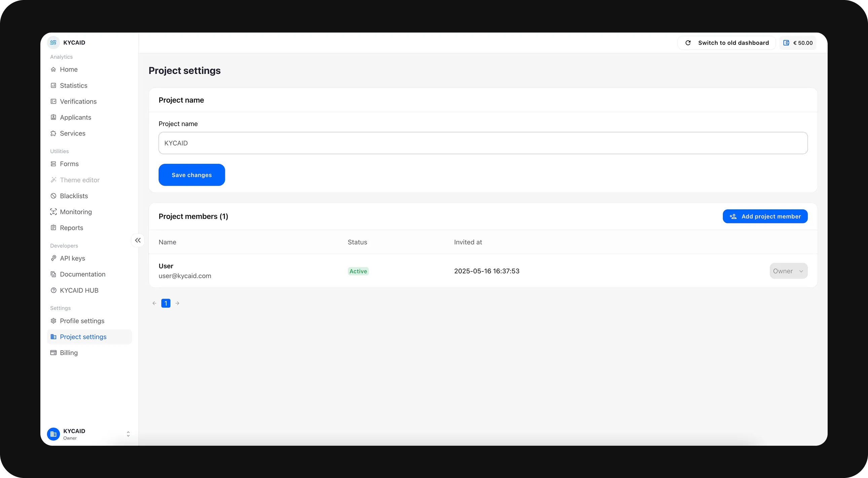Click the API keys icon
The image size is (868, 478).
click(x=54, y=258)
